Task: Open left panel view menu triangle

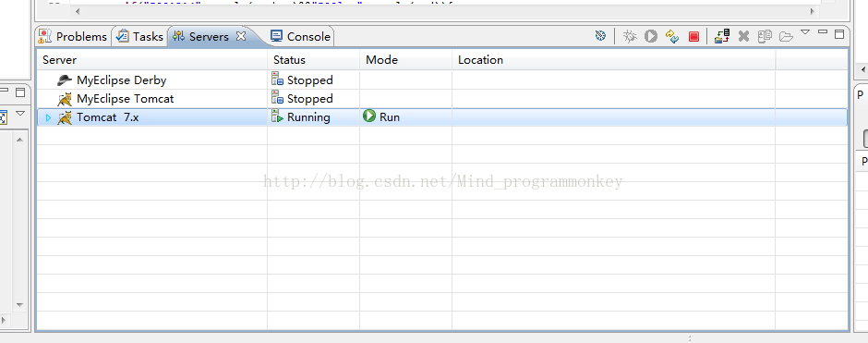Action: (20, 113)
